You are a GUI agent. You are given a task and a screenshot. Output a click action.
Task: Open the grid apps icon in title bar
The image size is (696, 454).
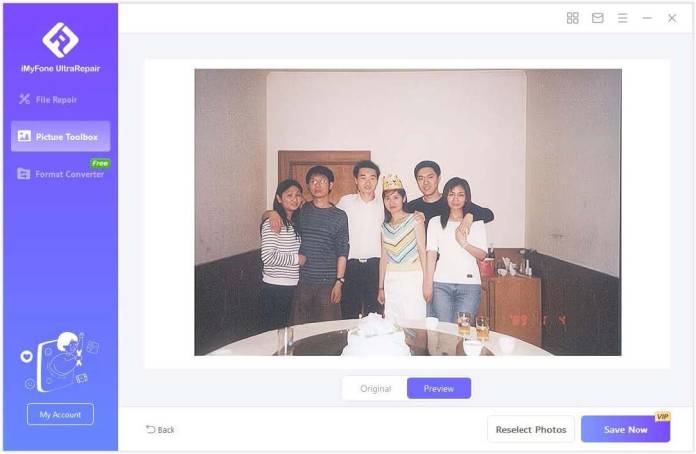point(573,18)
